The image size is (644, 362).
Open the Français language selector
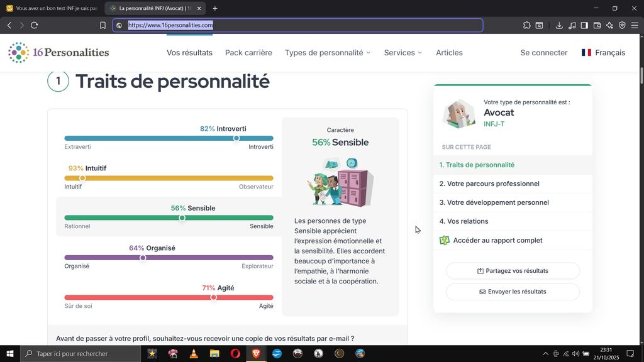point(603,53)
